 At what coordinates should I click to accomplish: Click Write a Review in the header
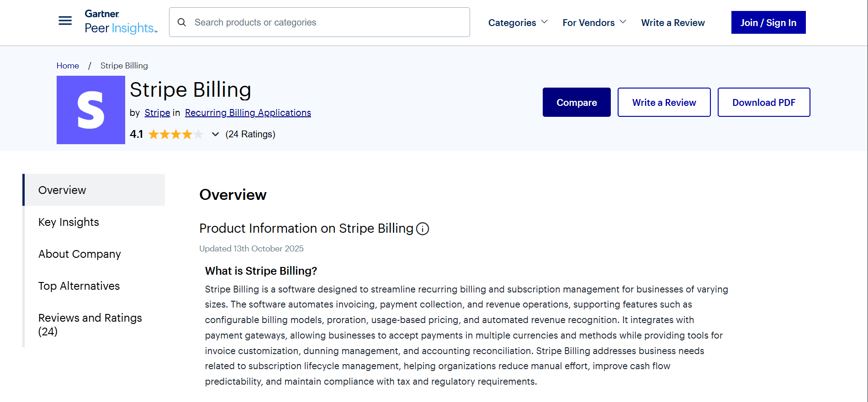[673, 22]
